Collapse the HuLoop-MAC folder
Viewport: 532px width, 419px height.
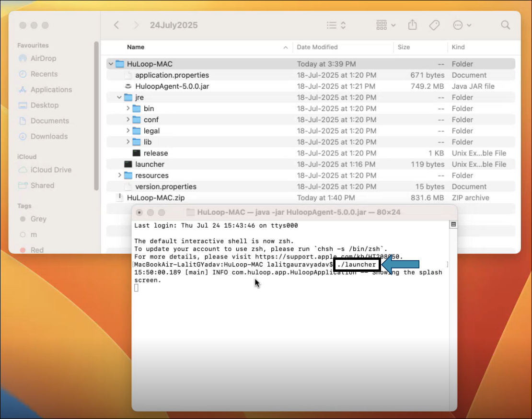pos(111,64)
